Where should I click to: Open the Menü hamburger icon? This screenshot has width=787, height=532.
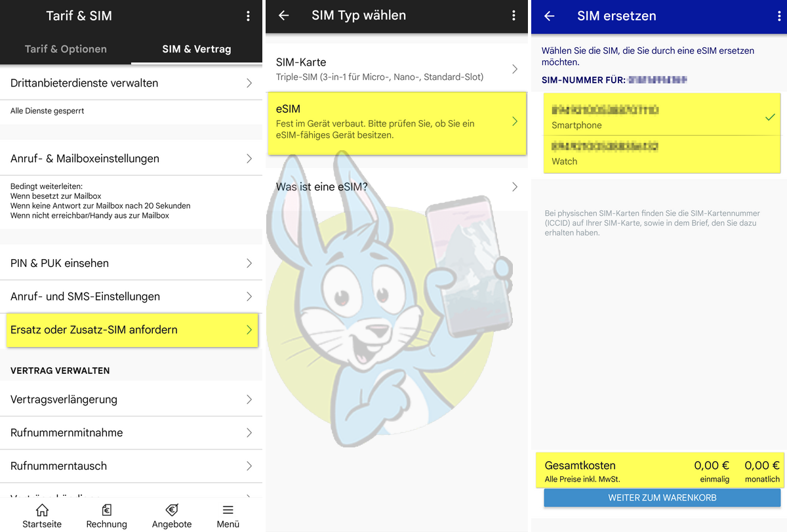(x=228, y=510)
